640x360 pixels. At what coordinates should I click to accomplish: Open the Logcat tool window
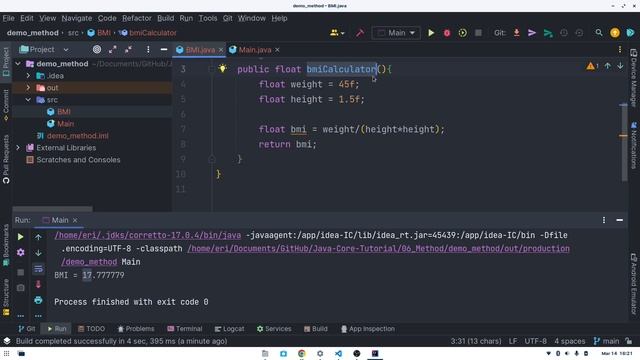[x=229, y=329]
